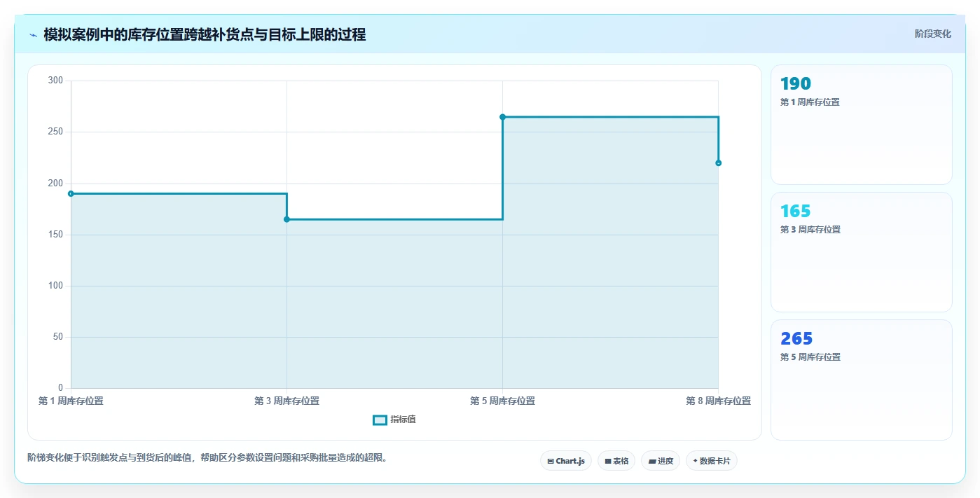Click the 第 5 周库存位置 card caption
This screenshot has width=980, height=498.
coord(810,357)
